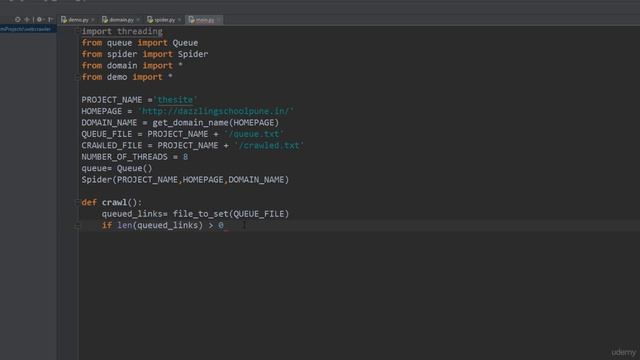Collapse the 'def crawl()' function fold
Screen dimensions: 640x360
click(x=77, y=202)
